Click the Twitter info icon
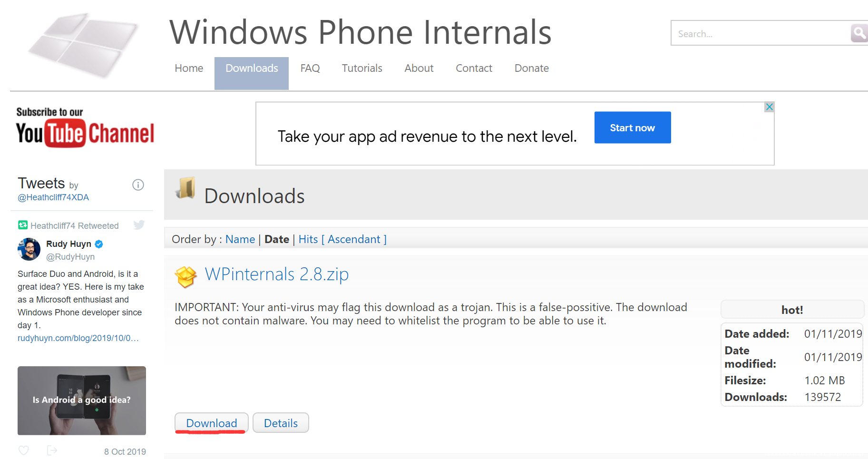Image resolution: width=868 pixels, height=459 pixels. click(138, 185)
